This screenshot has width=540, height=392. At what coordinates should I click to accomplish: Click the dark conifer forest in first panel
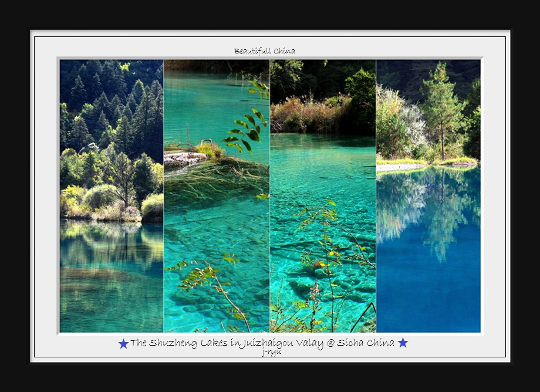click(112, 106)
